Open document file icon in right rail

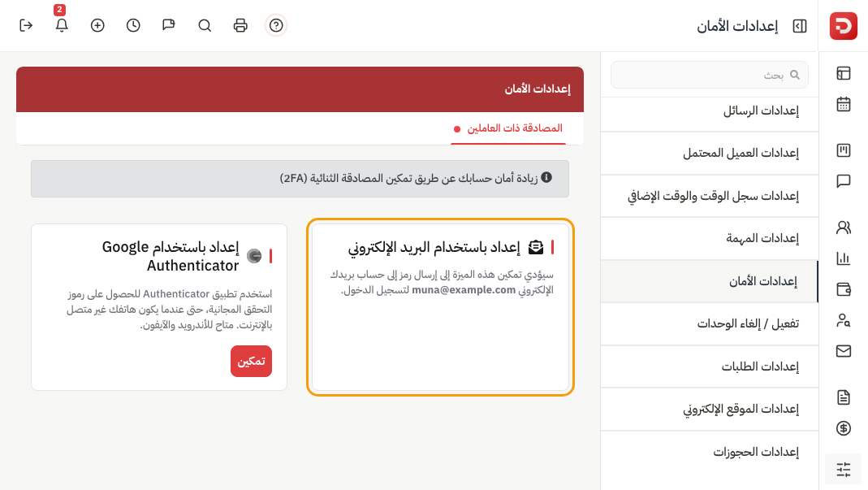click(843, 397)
